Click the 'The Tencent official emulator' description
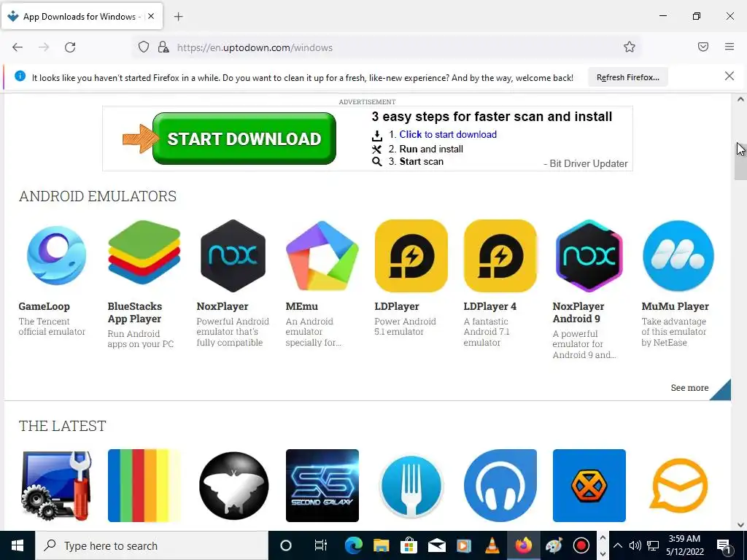 52,326
